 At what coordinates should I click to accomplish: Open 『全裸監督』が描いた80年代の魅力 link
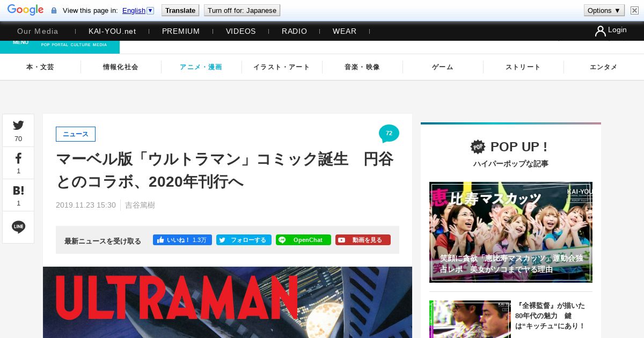[550, 315]
